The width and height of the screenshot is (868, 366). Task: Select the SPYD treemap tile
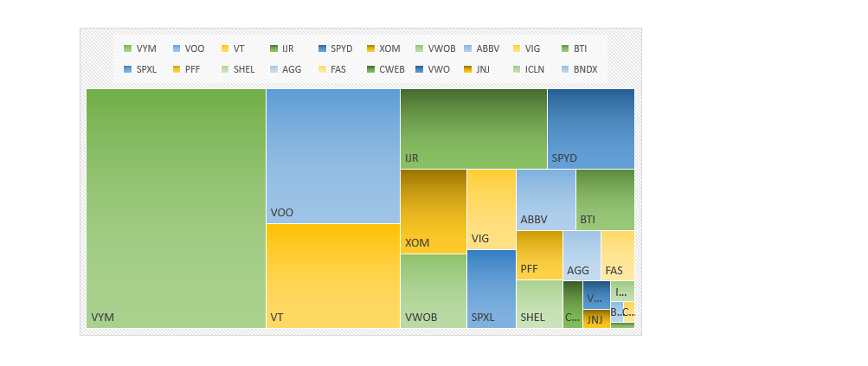click(590, 128)
